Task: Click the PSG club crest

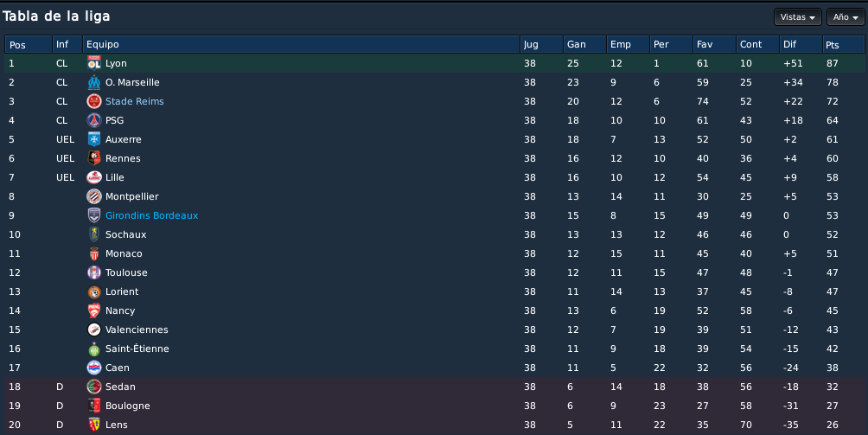Action: tap(94, 120)
